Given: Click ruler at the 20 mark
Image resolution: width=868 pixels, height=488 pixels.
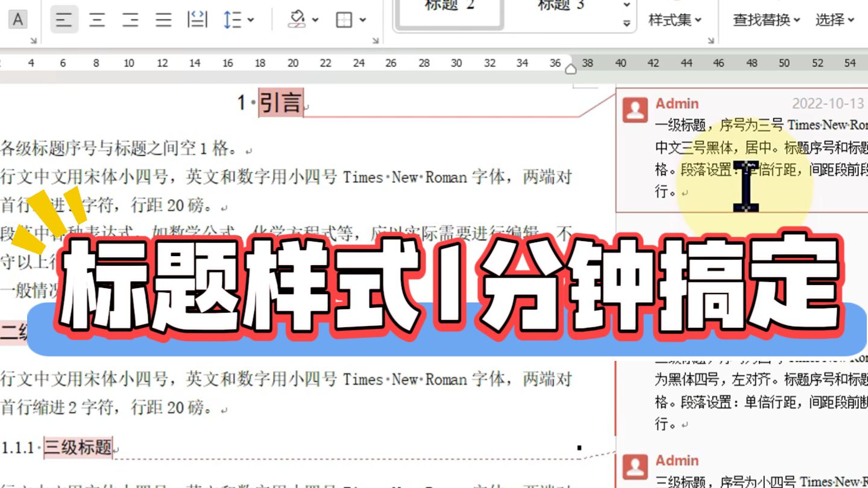Looking at the screenshot, I should coord(293,63).
